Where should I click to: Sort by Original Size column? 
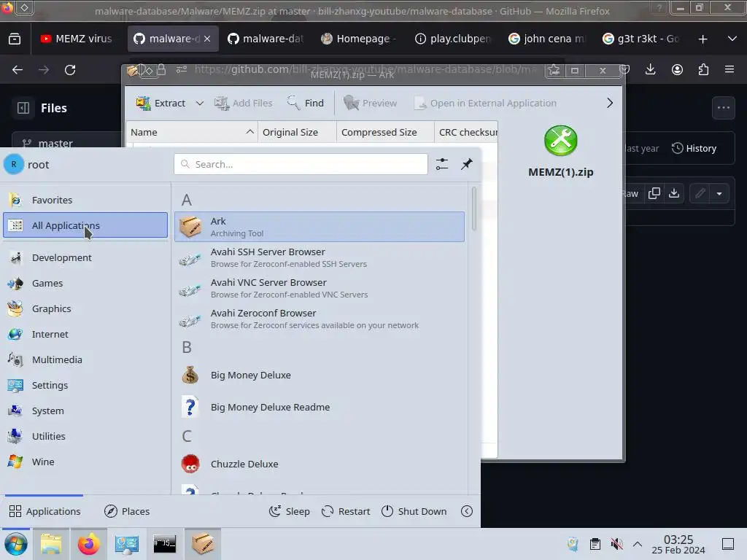[x=297, y=133]
